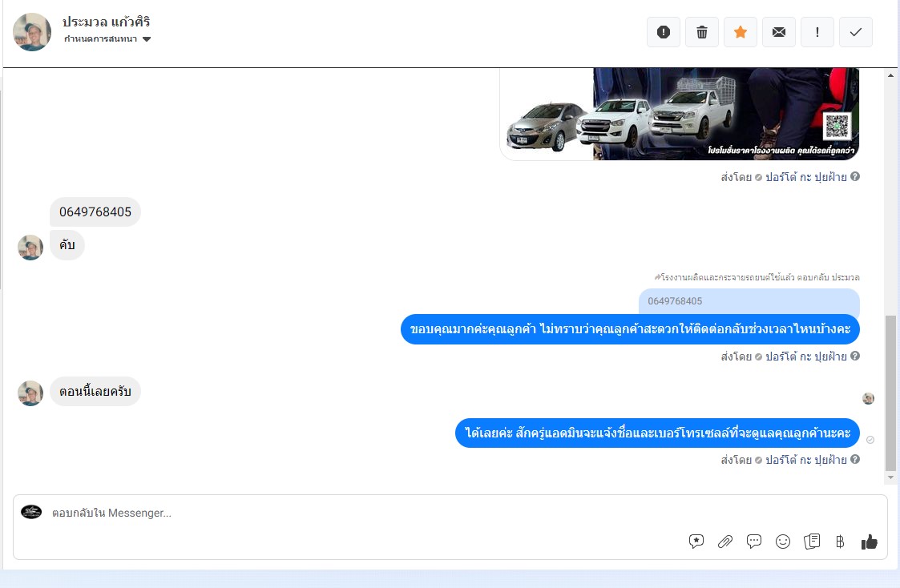The height and width of the screenshot is (588, 900).
Task: Open emoji picker smiley icon
Action: click(x=783, y=542)
